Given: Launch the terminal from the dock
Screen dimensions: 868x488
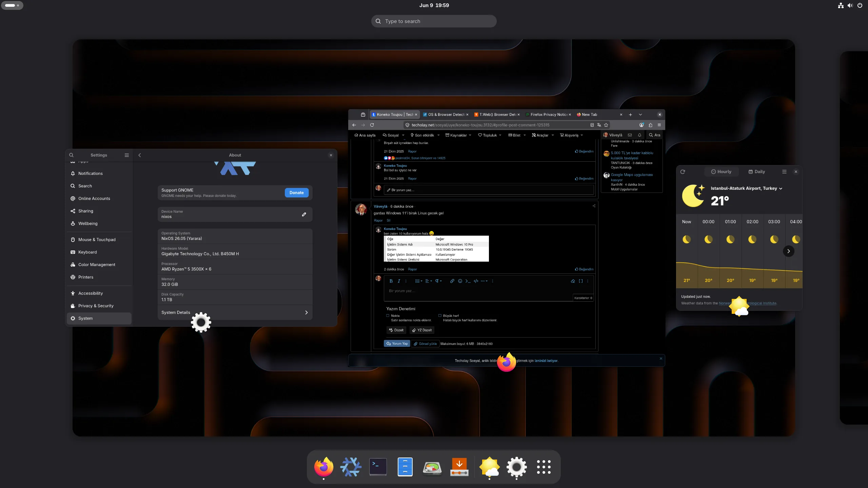Looking at the screenshot, I should pos(378,467).
